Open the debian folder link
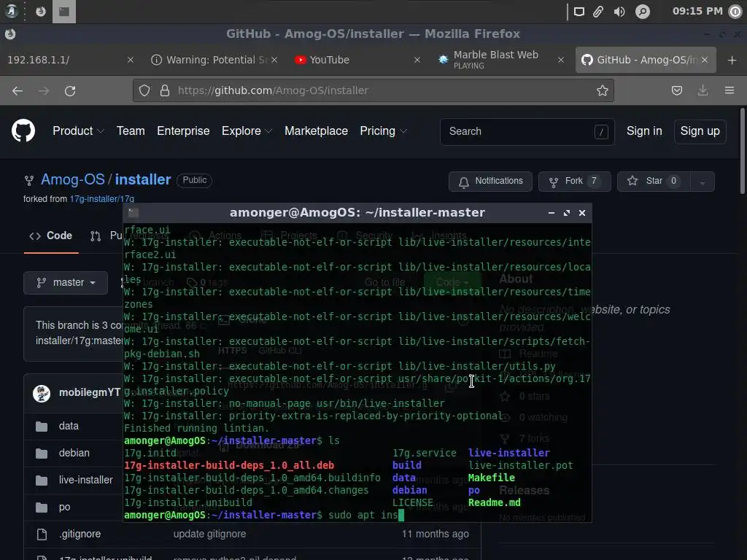Image resolution: width=747 pixels, height=560 pixels. click(x=74, y=454)
